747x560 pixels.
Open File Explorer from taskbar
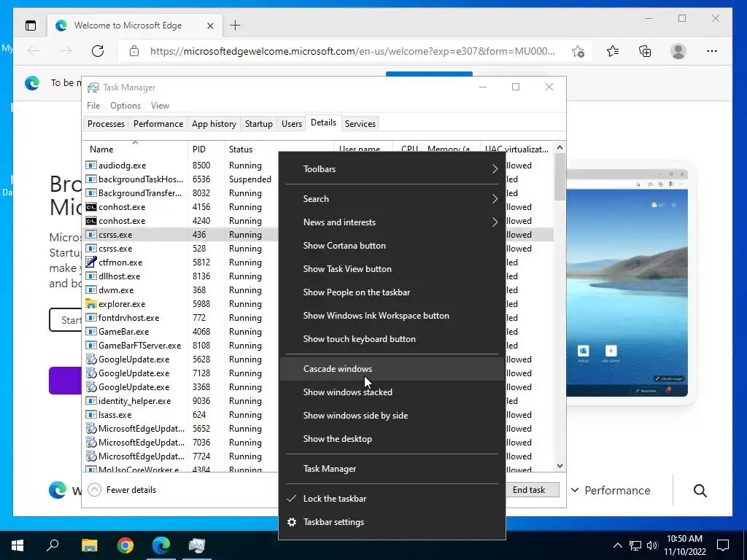pos(89,545)
